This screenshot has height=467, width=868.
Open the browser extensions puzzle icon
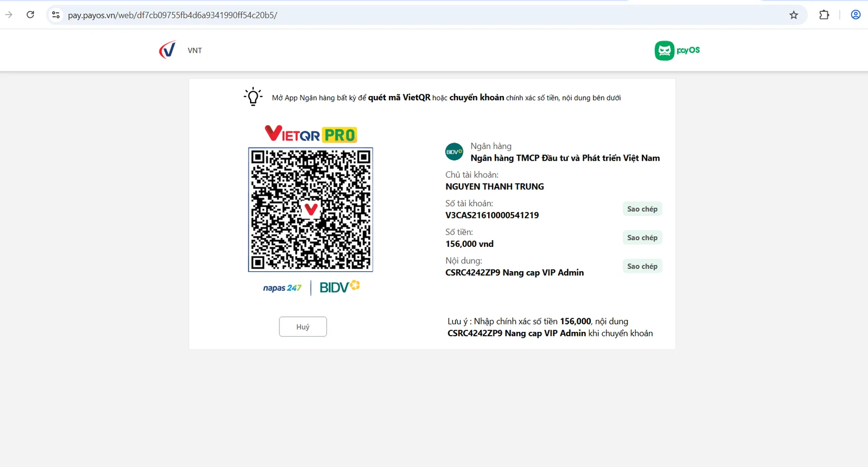point(824,15)
